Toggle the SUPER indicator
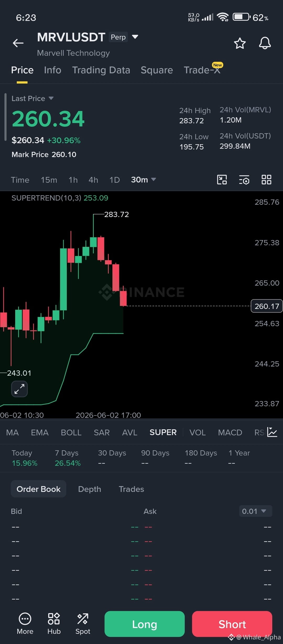This screenshot has height=644, width=283. click(x=163, y=432)
